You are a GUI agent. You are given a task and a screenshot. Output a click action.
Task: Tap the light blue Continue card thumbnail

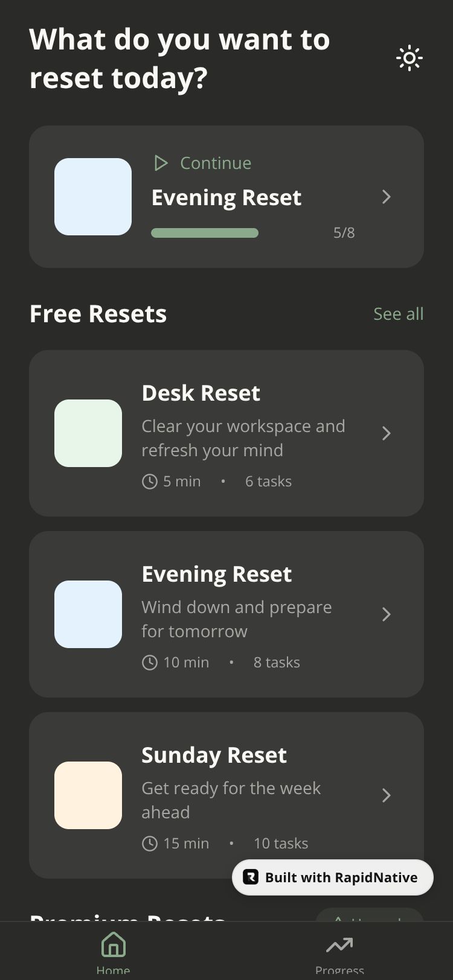pos(93,197)
